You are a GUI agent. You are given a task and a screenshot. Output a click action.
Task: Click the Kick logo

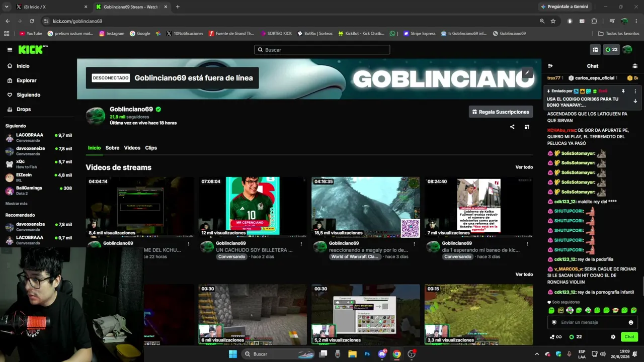click(x=33, y=50)
